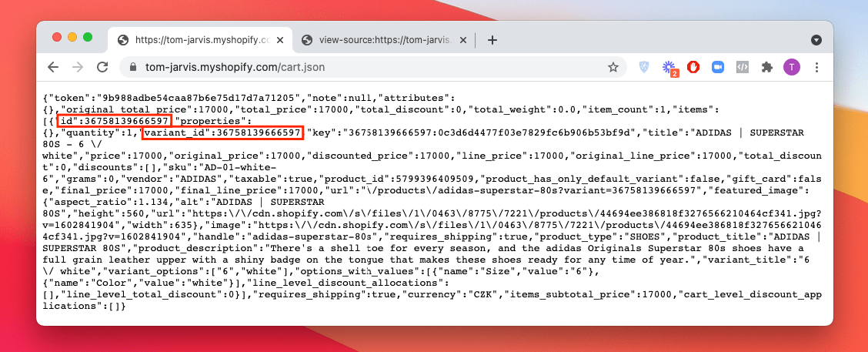Open the tab search dropdown arrow
Image resolution: width=868 pixels, height=352 pixels.
tap(816, 40)
